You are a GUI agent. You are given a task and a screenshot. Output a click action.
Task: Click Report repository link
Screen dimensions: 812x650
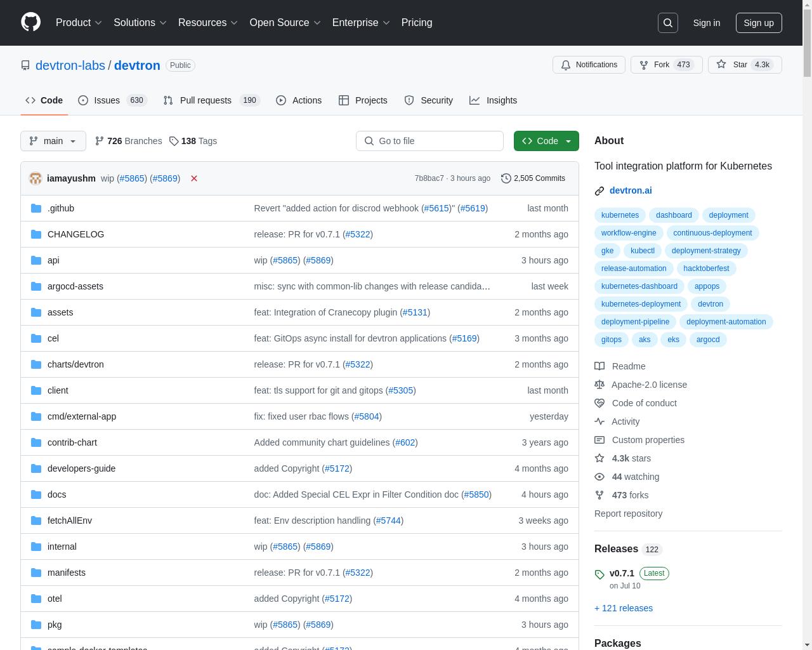coord(628,514)
